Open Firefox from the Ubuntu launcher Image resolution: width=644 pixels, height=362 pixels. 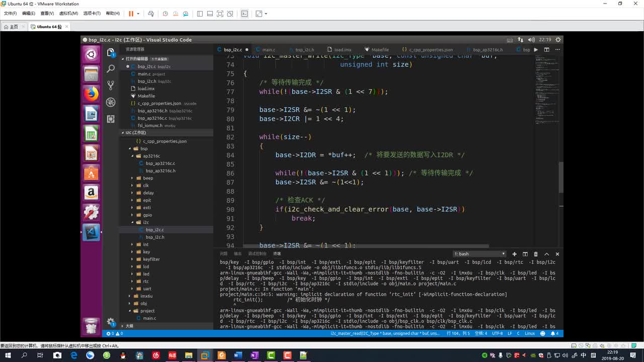(x=91, y=94)
